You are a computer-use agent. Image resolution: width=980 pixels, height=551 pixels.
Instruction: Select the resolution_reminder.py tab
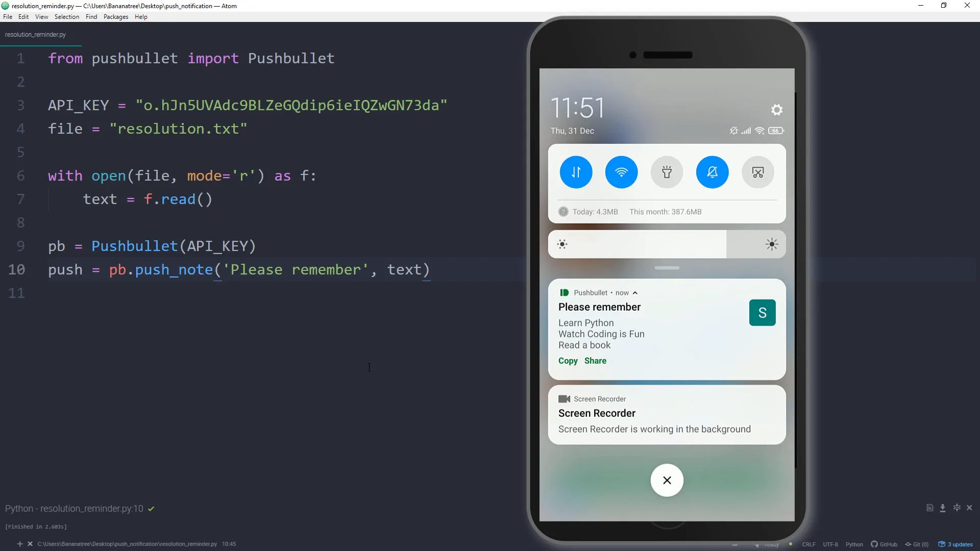[35, 35]
